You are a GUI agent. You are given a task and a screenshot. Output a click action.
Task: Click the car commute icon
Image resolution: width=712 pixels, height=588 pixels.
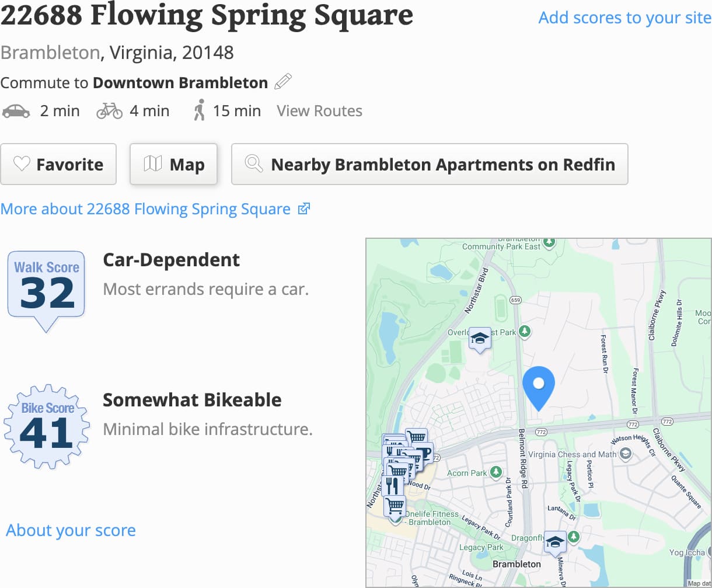pos(17,111)
